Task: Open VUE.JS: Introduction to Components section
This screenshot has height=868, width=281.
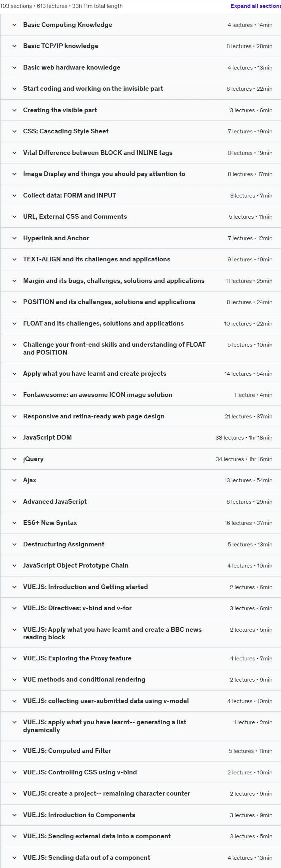Action: 79,815
